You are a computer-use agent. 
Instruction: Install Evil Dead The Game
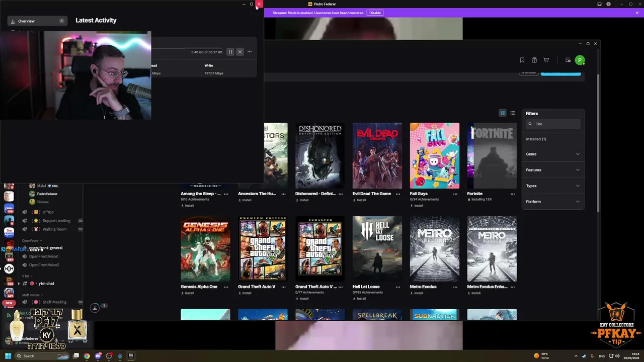click(360, 200)
